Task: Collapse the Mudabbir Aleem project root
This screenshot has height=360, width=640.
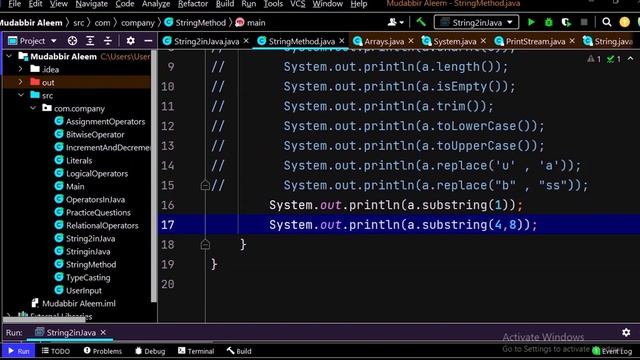Action: pyautogui.click(x=9, y=56)
